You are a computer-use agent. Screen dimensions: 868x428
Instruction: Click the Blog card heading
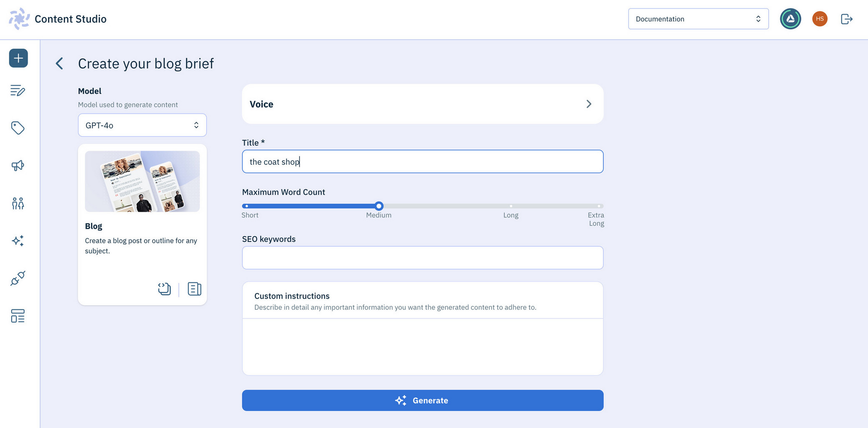point(94,226)
